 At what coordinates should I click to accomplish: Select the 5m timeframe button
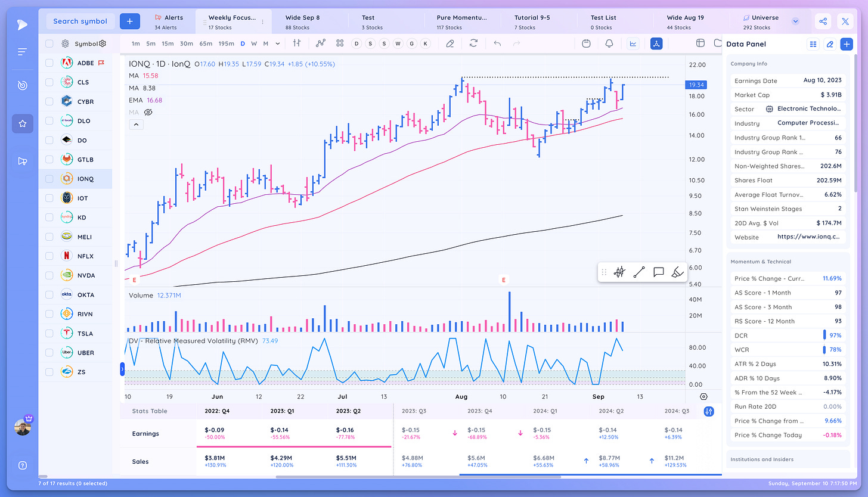tap(151, 44)
